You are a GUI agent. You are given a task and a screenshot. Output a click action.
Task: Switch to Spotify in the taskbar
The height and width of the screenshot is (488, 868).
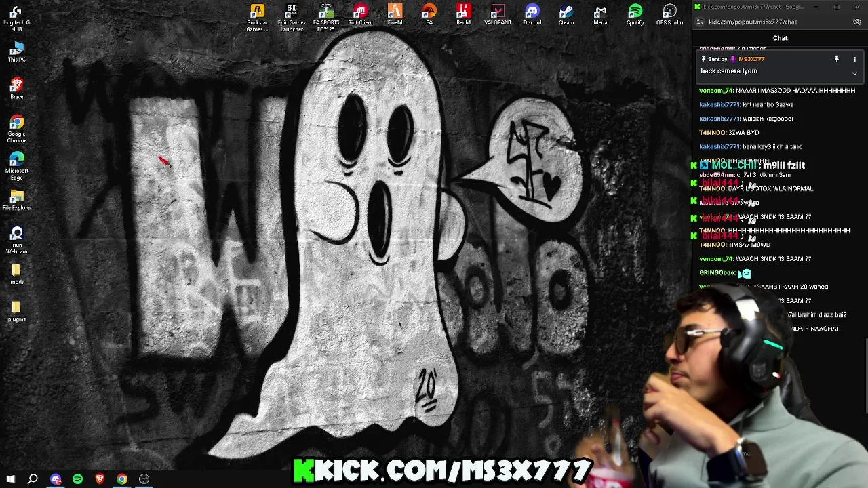click(x=77, y=479)
